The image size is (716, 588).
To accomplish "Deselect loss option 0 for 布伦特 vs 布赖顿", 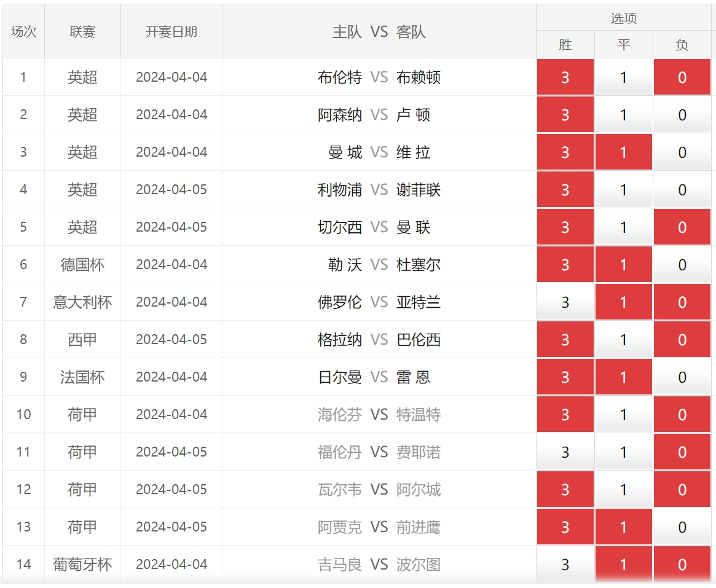I will pyautogui.click(x=682, y=77).
